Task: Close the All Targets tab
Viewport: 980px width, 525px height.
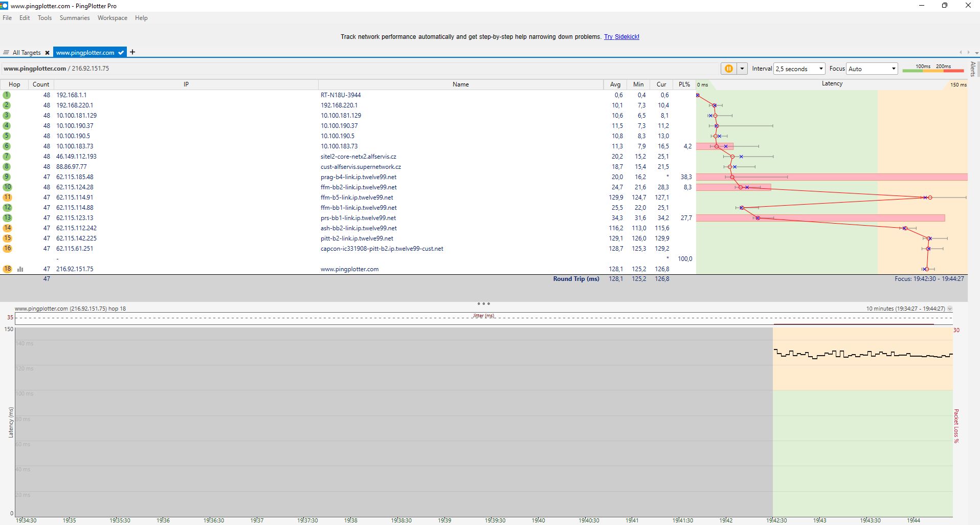Action: tap(47, 53)
